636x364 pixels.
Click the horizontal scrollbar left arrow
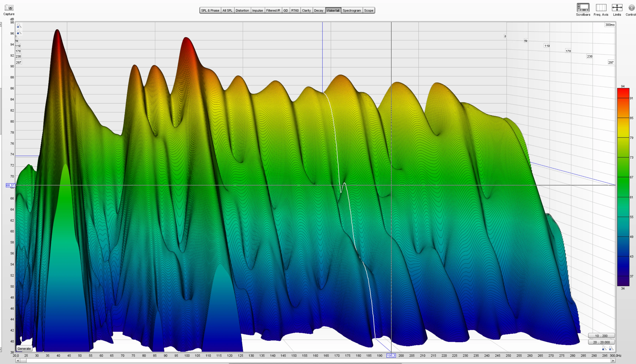[x=17, y=361]
